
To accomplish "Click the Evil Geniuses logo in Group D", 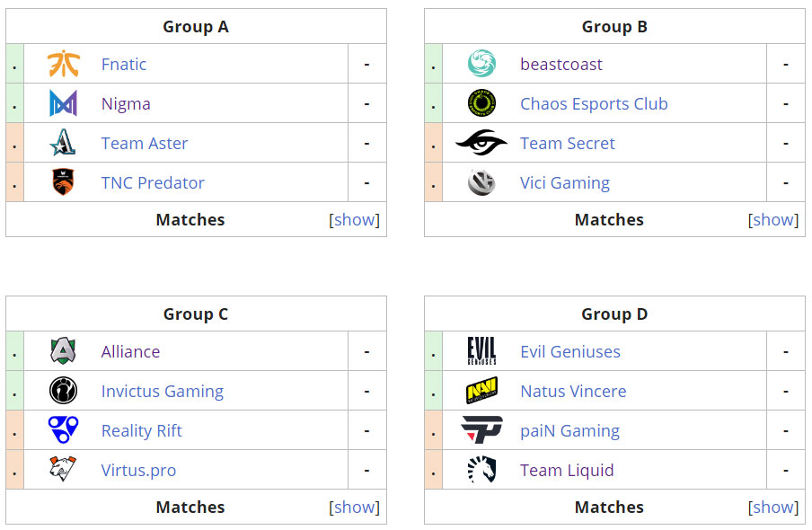I will click(481, 351).
